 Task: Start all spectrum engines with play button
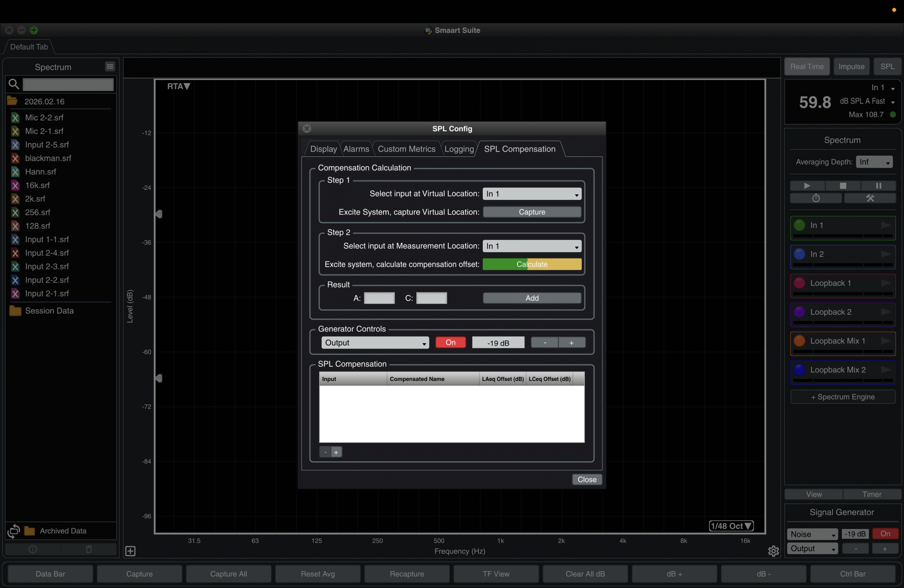coord(807,186)
